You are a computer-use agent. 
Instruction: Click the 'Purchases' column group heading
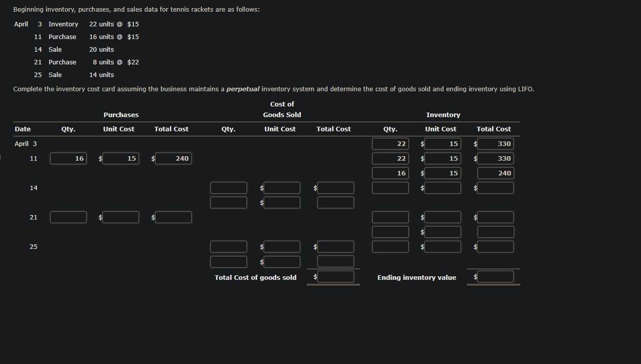(x=121, y=115)
